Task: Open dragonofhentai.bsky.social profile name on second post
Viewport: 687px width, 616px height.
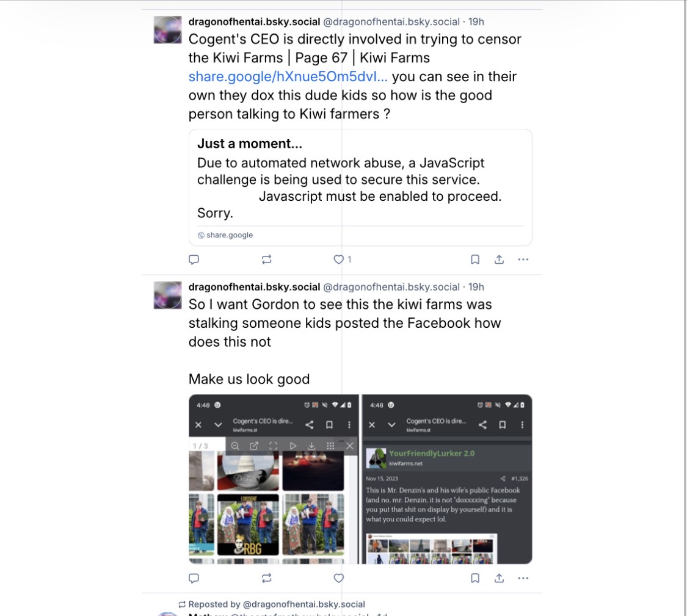Action: pos(254,287)
